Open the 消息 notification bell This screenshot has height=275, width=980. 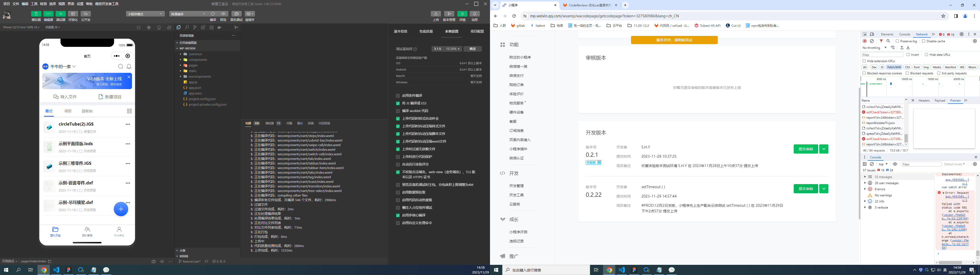(x=474, y=14)
